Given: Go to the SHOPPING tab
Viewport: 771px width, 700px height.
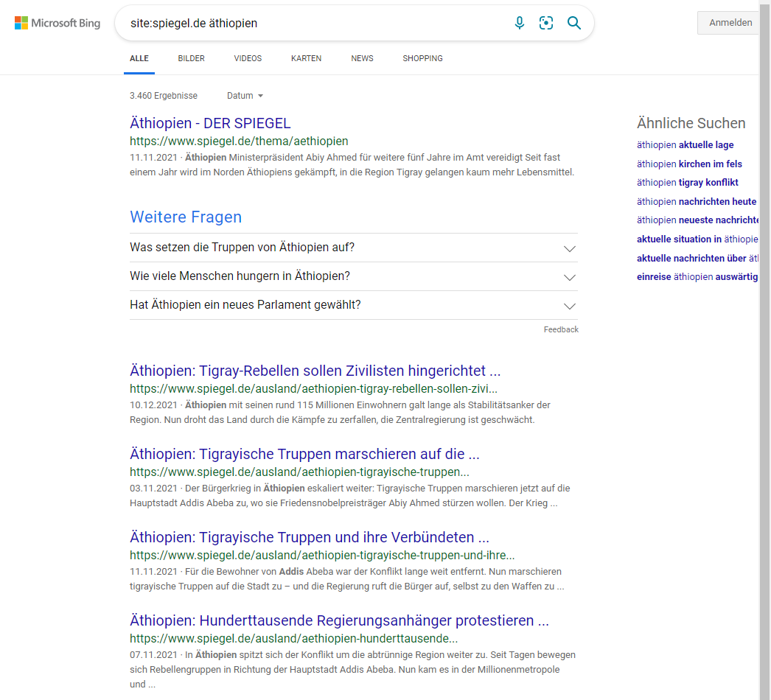Looking at the screenshot, I should (x=423, y=58).
